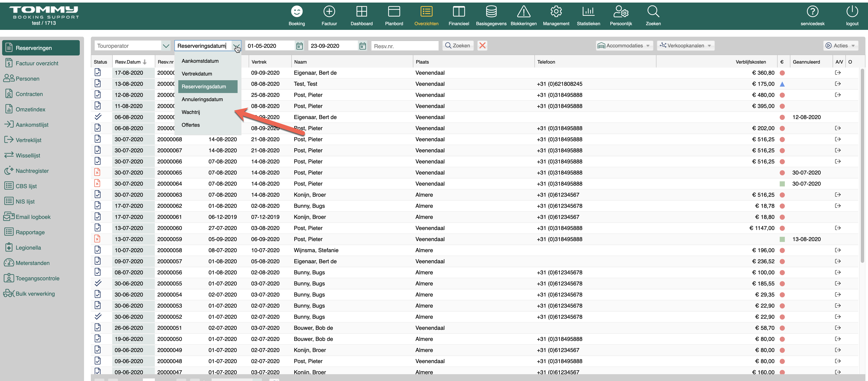This screenshot has width=868, height=381.
Task: Open Toegangscontrole in sidebar
Action: pyautogui.click(x=41, y=278)
